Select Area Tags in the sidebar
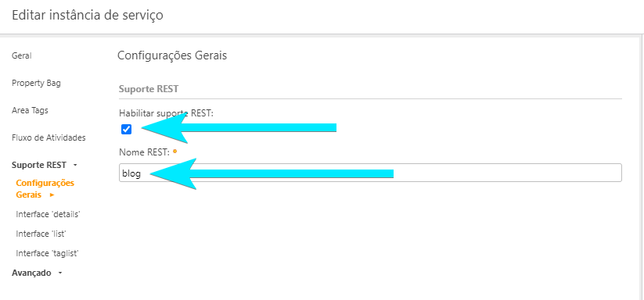The height and width of the screenshot is (300, 644). [30, 110]
